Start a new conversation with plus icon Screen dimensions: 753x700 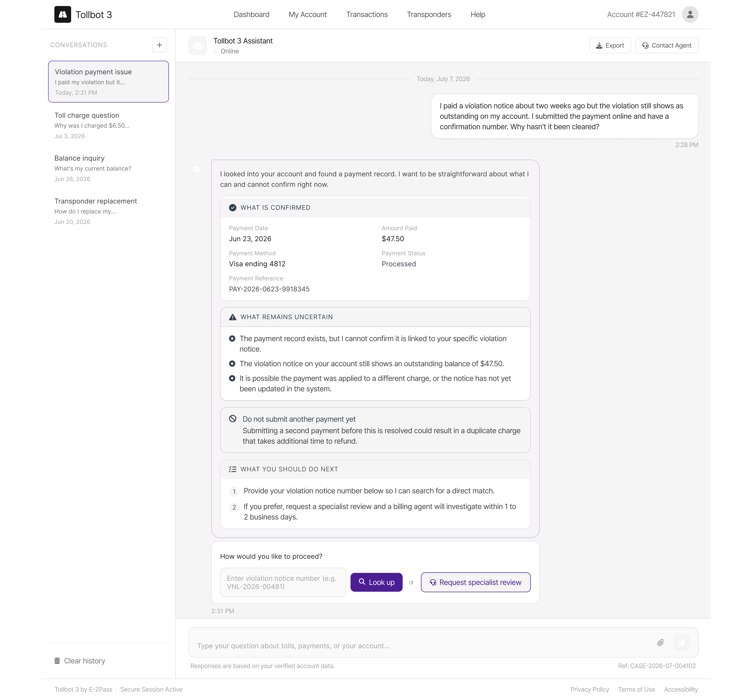tap(159, 45)
